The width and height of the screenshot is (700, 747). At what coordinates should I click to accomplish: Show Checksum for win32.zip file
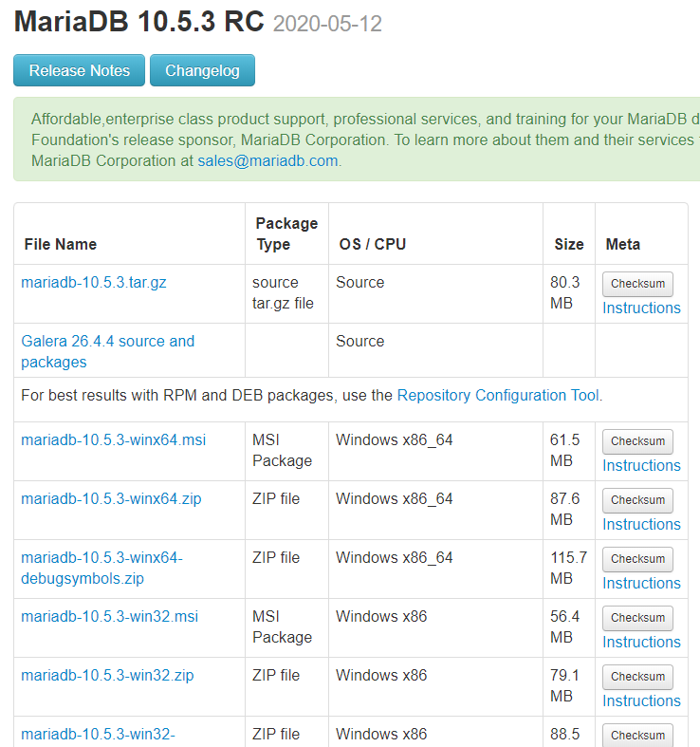pyautogui.click(x=637, y=677)
